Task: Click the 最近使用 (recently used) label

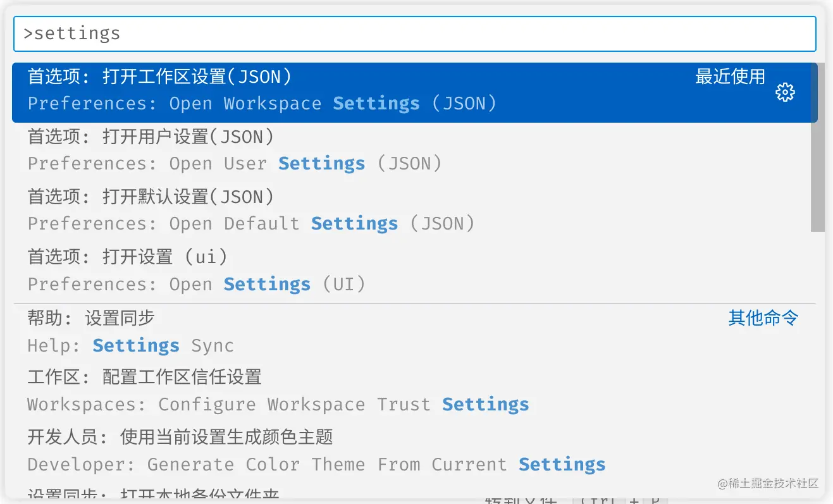Action: click(731, 77)
